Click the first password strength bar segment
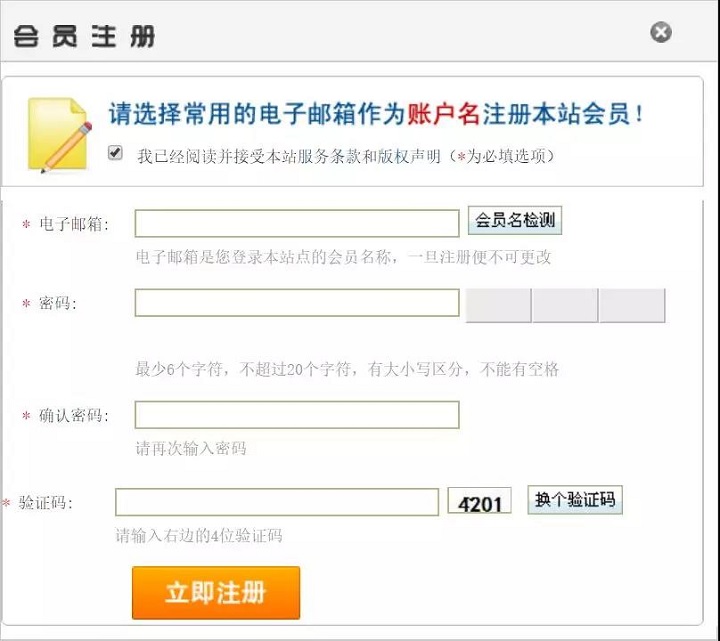This screenshot has height=641, width=720. [x=498, y=305]
